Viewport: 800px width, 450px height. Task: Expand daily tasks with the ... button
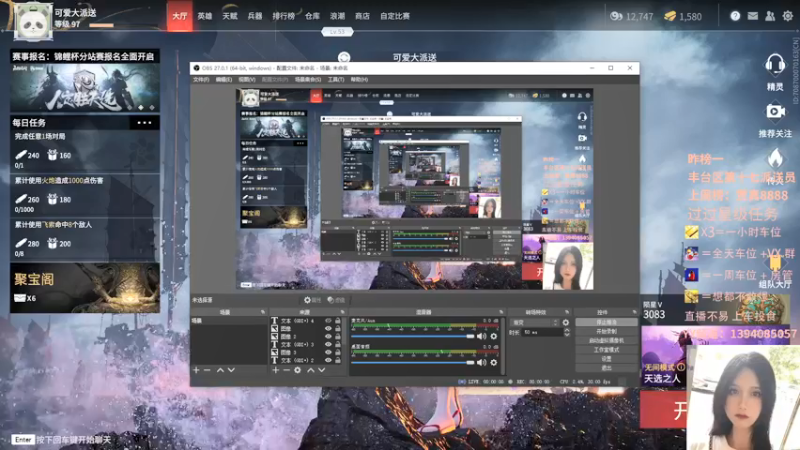144,122
